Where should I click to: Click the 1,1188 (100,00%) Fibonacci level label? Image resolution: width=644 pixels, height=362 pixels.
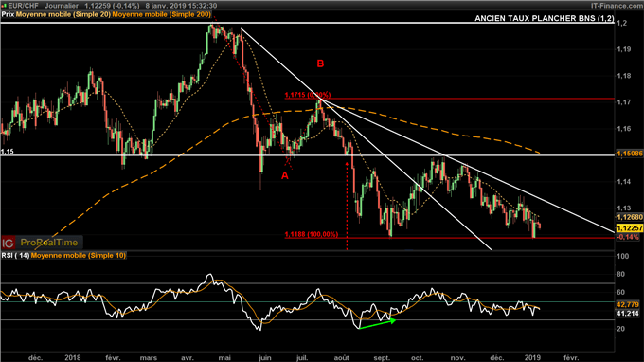pyautogui.click(x=312, y=234)
